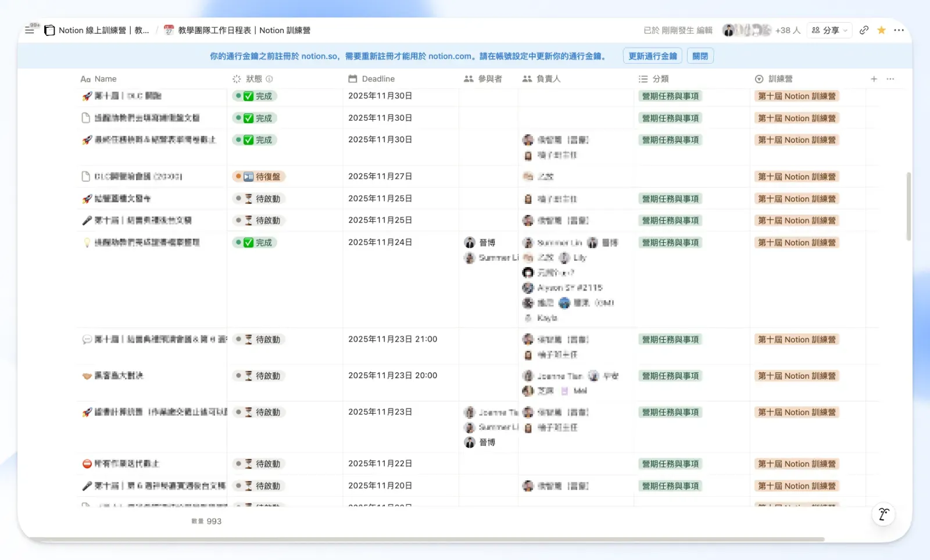Viewport: 930px width, 560px height.
Task: Click the info icon beside 狀態 header
Action: (269, 79)
